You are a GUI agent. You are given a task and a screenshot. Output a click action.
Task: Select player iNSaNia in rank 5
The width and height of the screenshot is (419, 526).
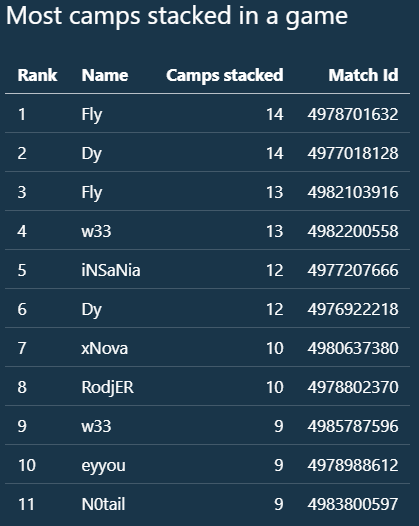[x=111, y=270]
